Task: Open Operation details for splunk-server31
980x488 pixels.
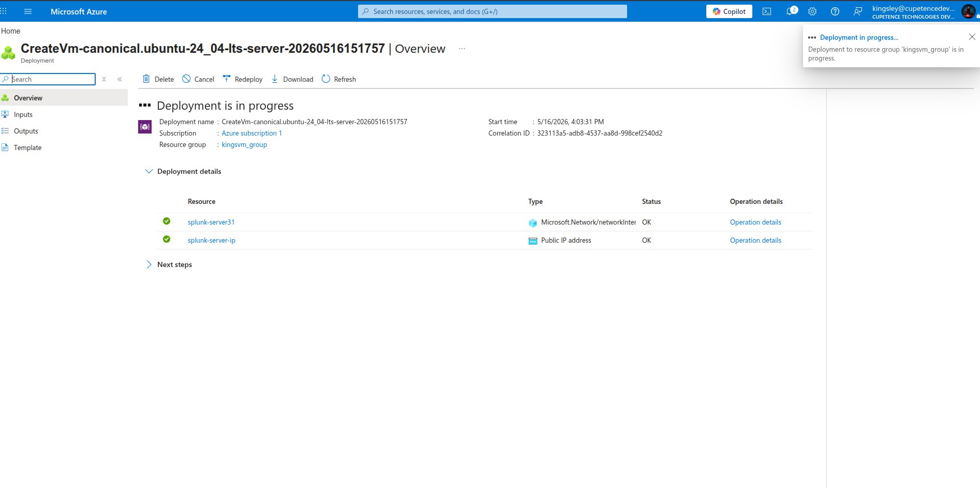Action: click(755, 222)
